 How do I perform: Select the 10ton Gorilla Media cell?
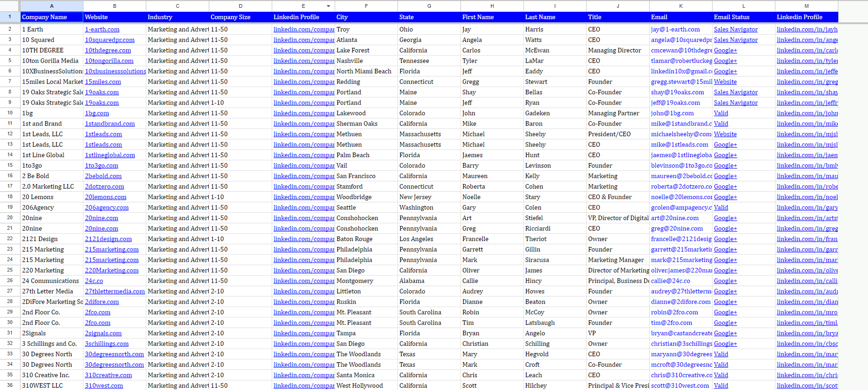52,61
